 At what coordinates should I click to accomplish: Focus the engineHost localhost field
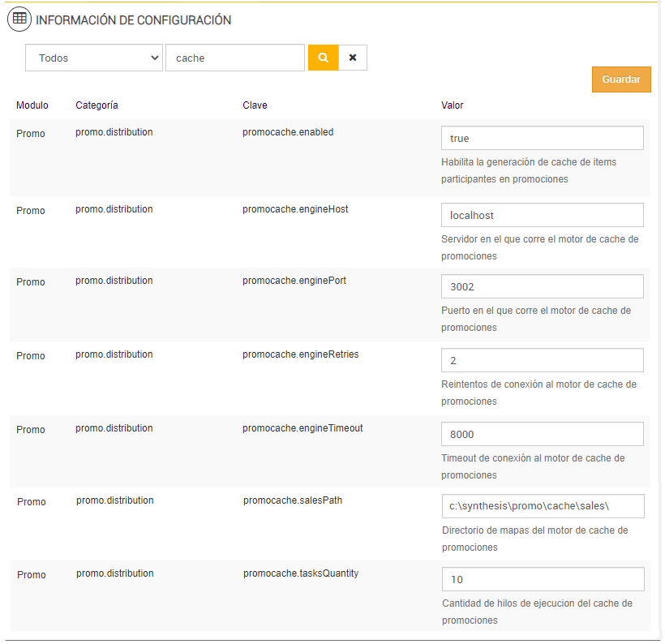pos(542,215)
